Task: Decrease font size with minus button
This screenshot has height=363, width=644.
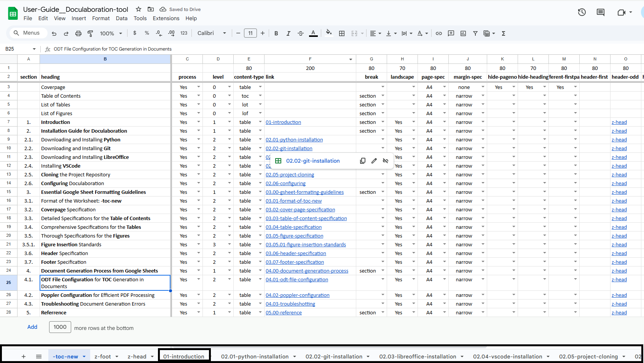Action: click(x=238, y=33)
